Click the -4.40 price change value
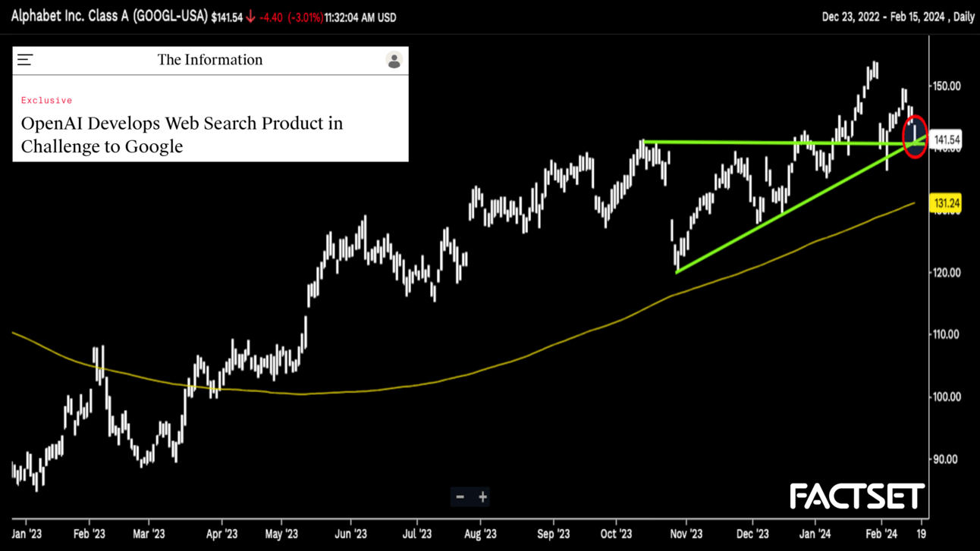Image resolution: width=980 pixels, height=551 pixels. click(x=271, y=17)
